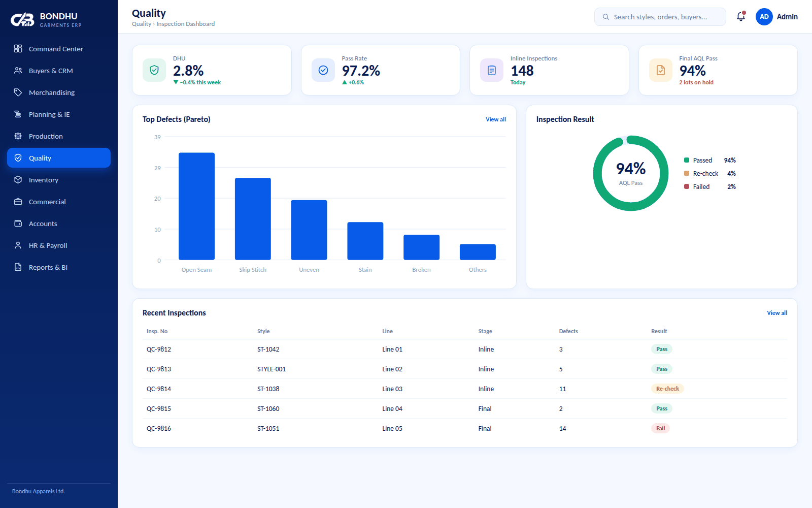Click the green Passed legend swatch

(x=687, y=160)
